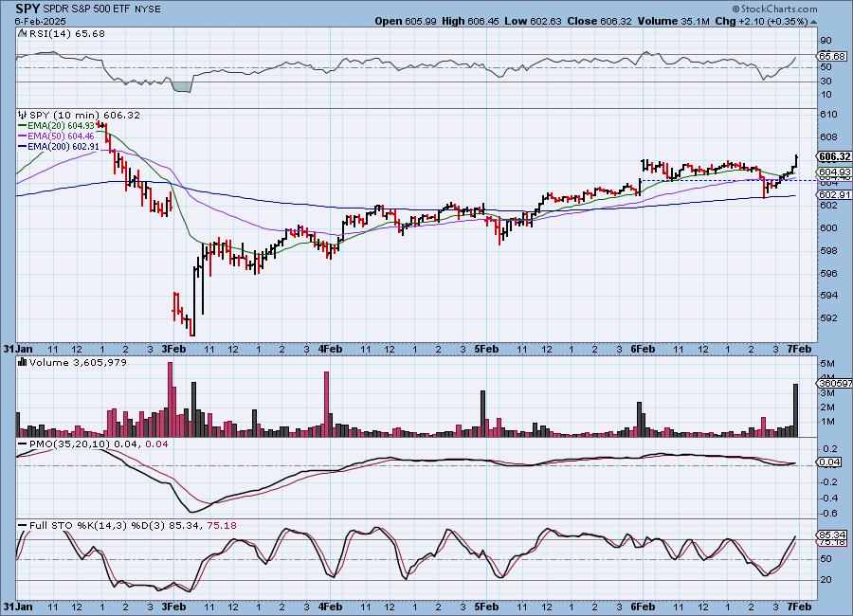The width and height of the screenshot is (853, 616).
Task: Click 7Feb on the stochastic panel date axis
Action: [799, 607]
